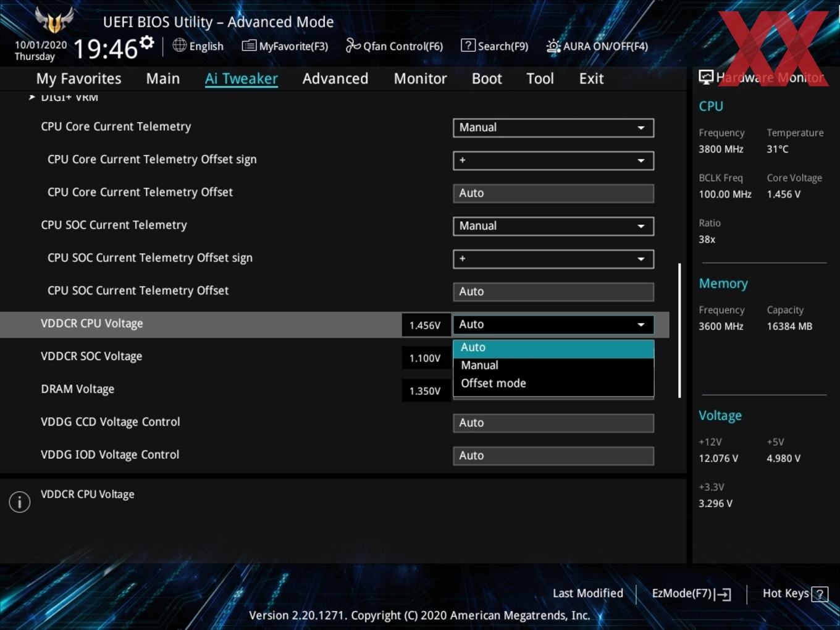
Task: Click CPU Core Current Telemetry Offset field
Action: coord(553,193)
